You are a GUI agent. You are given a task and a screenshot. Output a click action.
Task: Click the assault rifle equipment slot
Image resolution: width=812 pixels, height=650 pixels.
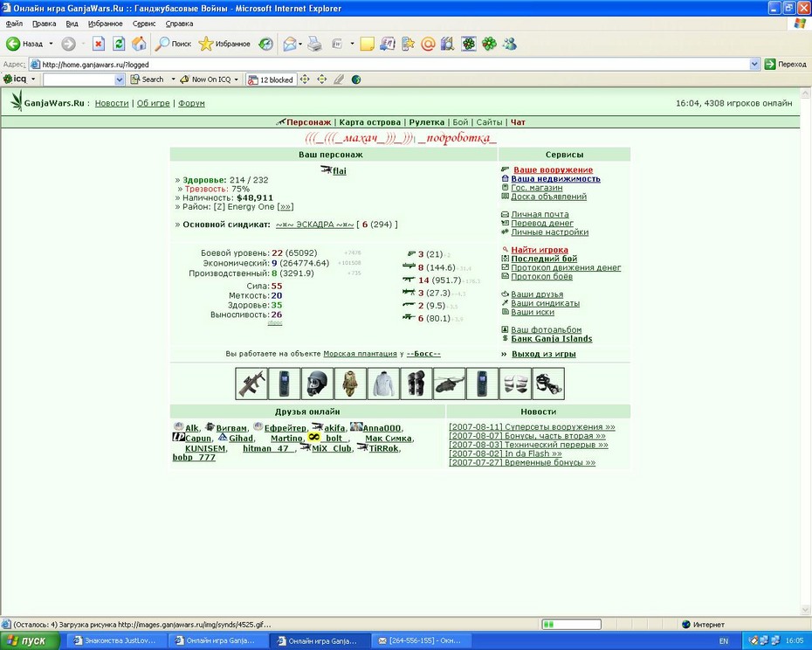click(251, 384)
